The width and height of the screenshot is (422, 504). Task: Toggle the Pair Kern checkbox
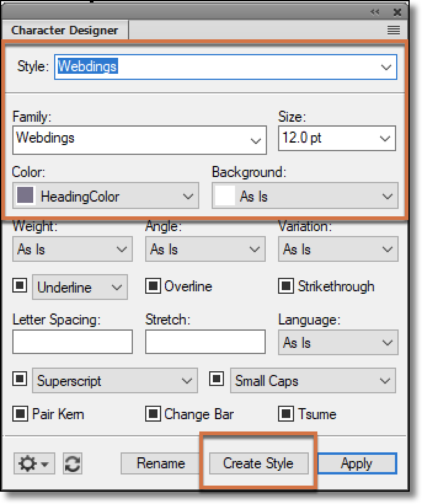[20, 414]
